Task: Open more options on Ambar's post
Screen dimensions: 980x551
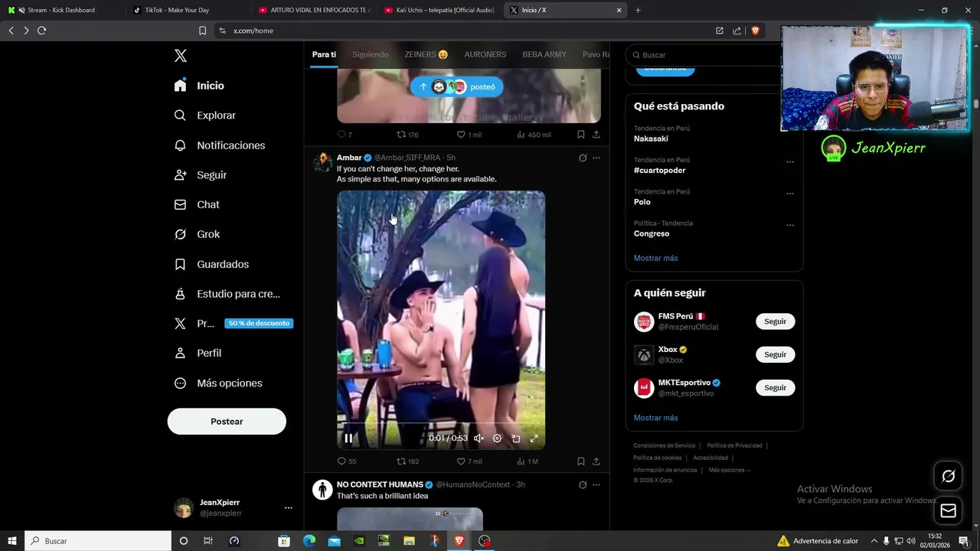Action: (x=596, y=158)
